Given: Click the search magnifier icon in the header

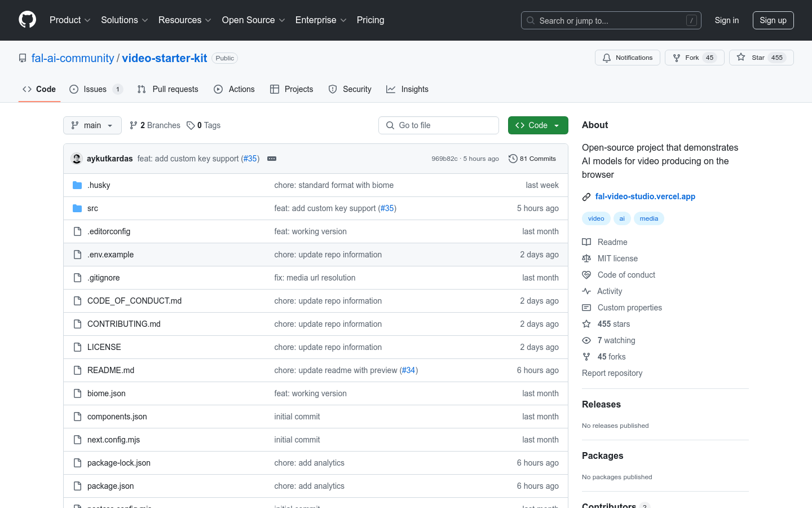Looking at the screenshot, I should pos(531,20).
